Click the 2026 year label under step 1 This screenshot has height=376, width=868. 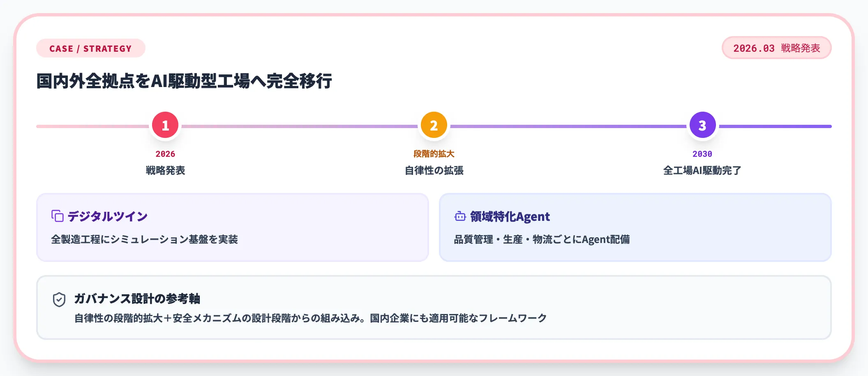click(165, 154)
